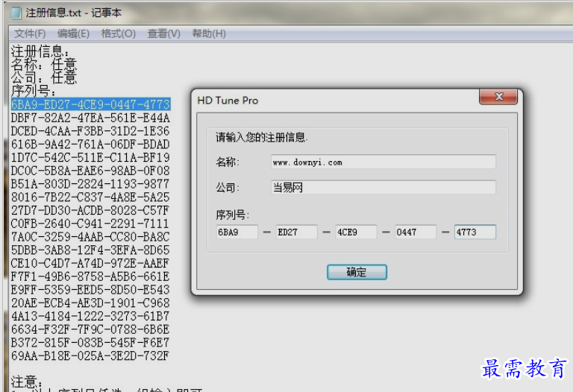Click the 名称: 任意 line in Notepad
The width and height of the screenshot is (573, 392).
click(x=44, y=65)
